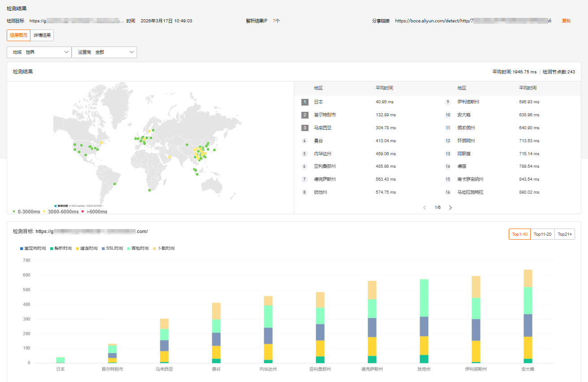Click the green 0-3000ms legend dot
588x382 pixels.
pos(14,212)
